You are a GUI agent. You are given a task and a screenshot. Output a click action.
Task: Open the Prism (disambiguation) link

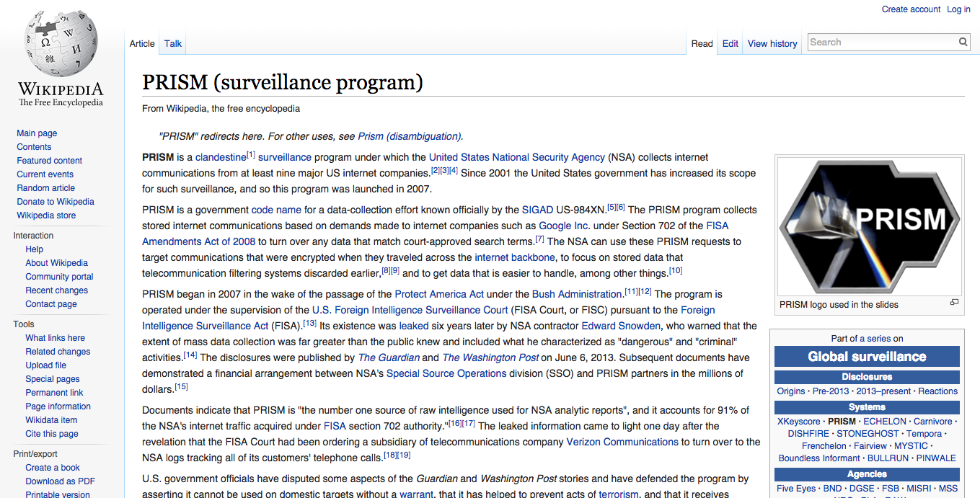pos(410,136)
